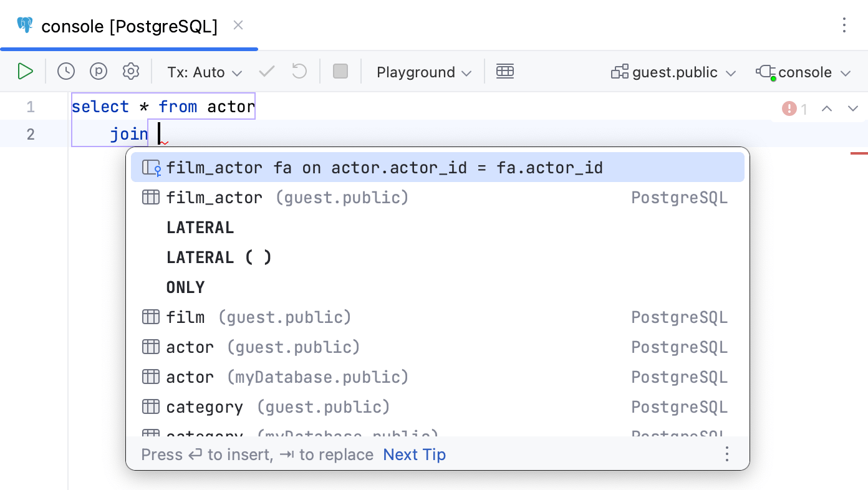Open console settings gear icon
Image resolution: width=868 pixels, height=490 pixels.
(131, 72)
